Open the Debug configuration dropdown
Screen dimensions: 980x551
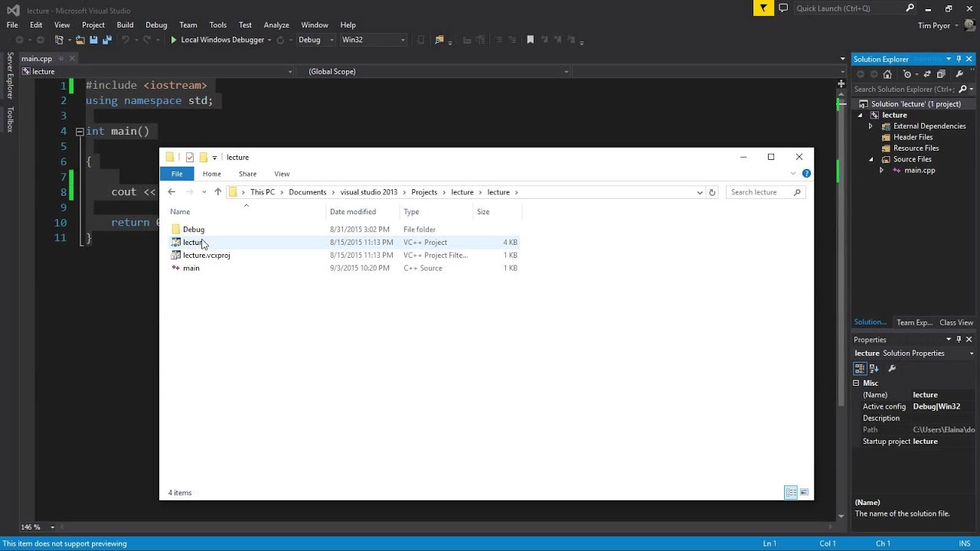[315, 40]
